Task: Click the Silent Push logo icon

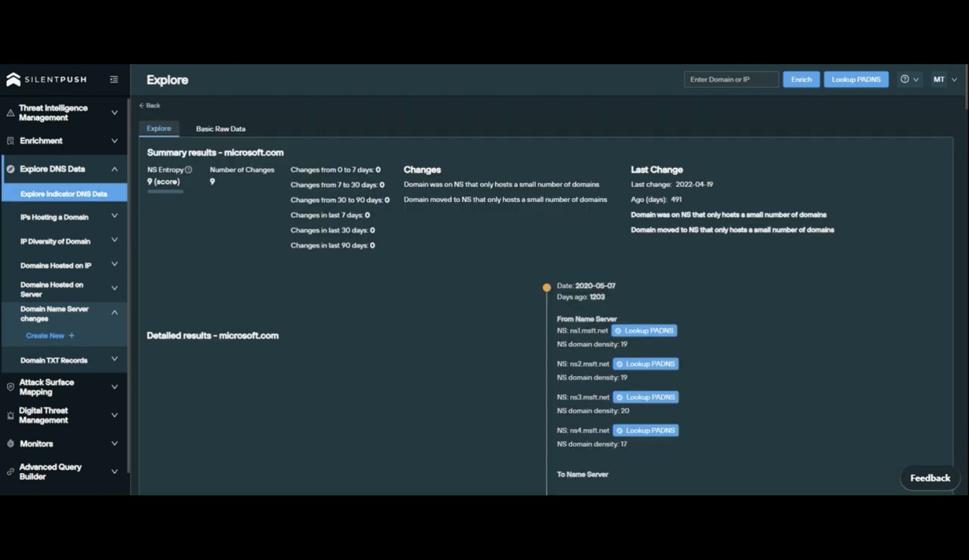Action: point(13,79)
